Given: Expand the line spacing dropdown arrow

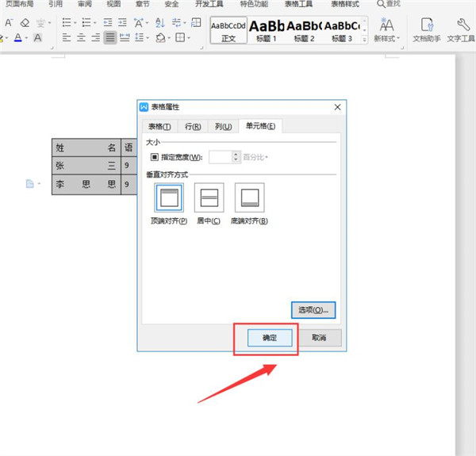Looking at the screenshot, I should coord(148,38).
